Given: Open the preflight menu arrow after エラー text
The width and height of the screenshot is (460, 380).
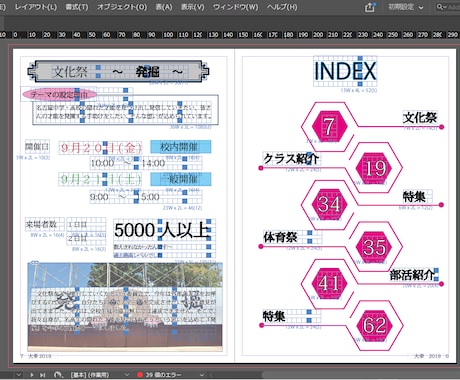Looking at the screenshot, I should tap(202, 375).
